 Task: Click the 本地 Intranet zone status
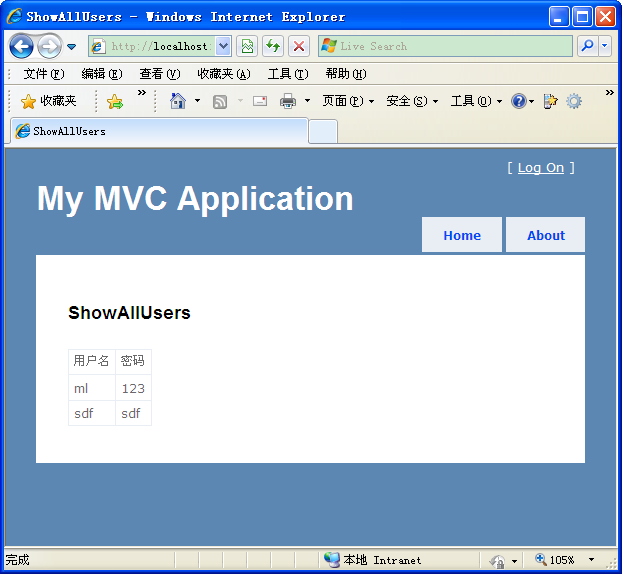tap(373, 560)
